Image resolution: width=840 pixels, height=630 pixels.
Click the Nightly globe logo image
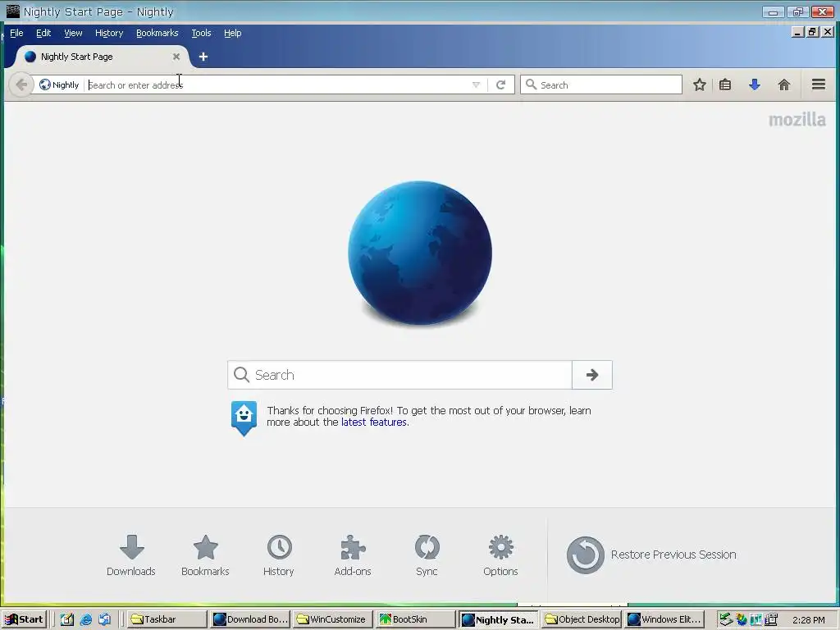pos(420,253)
